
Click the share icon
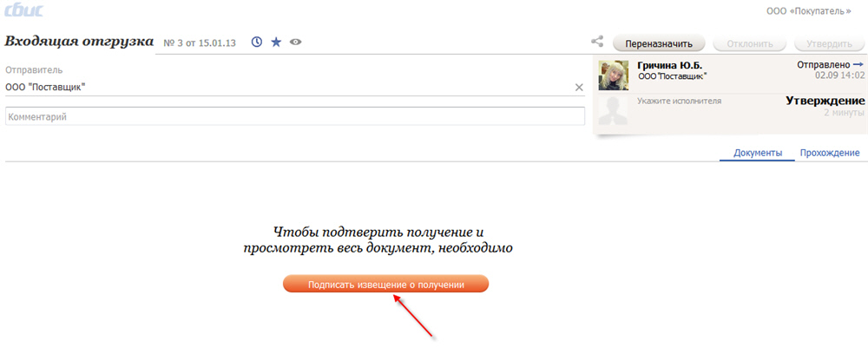point(597,42)
